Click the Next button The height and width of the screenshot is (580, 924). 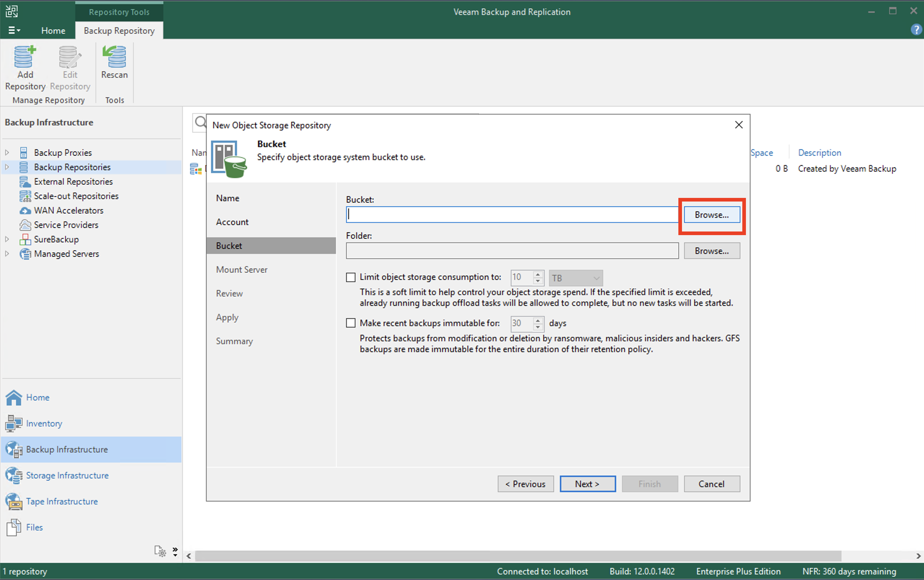pyautogui.click(x=588, y=484)
